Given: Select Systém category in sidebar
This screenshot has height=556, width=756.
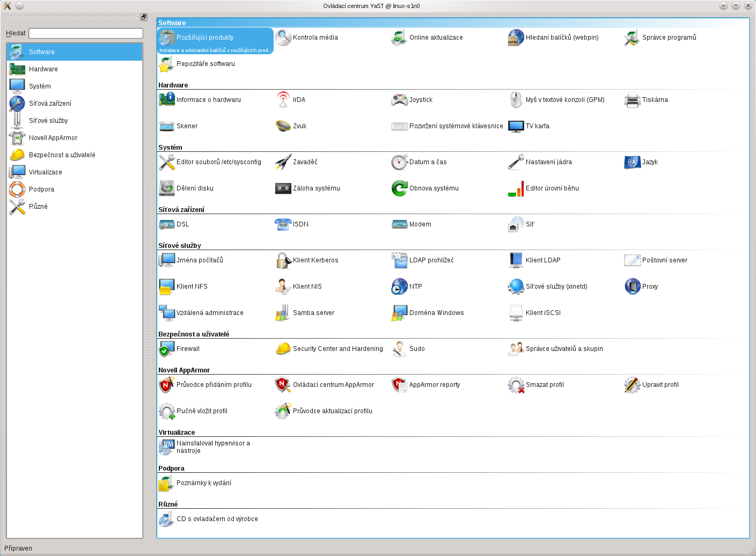Looking at the screenshot, I should (x=75, y=86).
